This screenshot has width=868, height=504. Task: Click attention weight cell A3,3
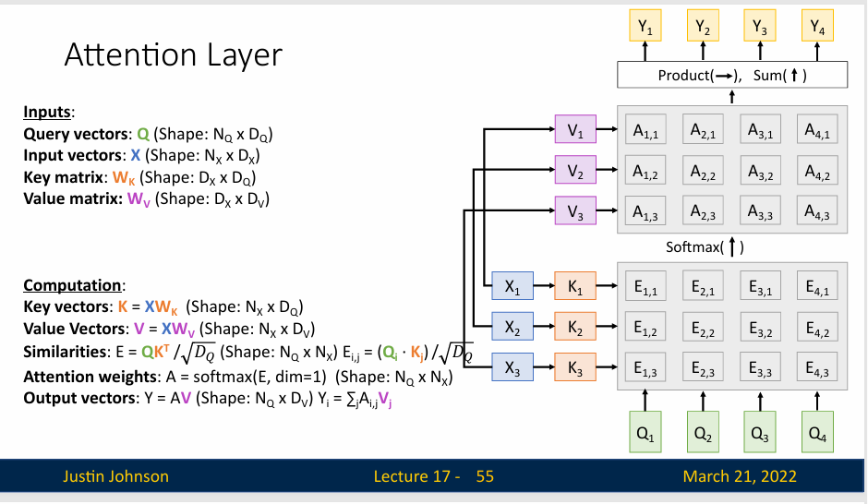click(761, 210)
